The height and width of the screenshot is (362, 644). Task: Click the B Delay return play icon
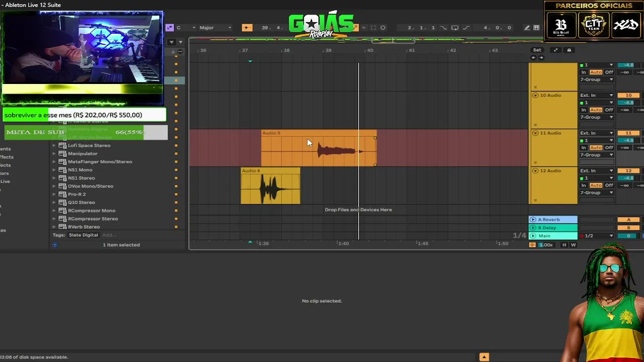[x=533, y=228]
